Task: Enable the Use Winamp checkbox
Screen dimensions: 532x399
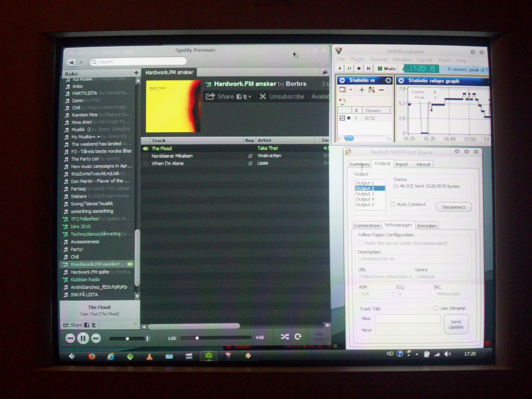Action: [435, 308]
